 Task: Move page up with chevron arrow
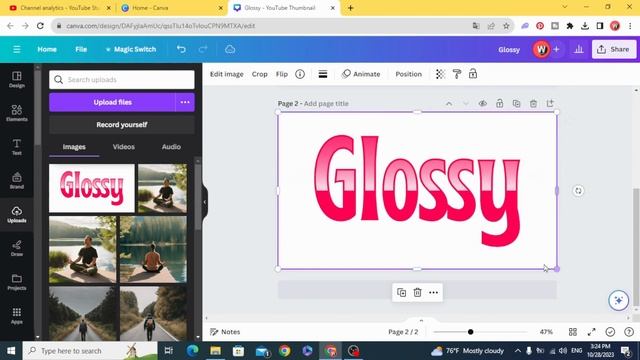coord(449,104)
